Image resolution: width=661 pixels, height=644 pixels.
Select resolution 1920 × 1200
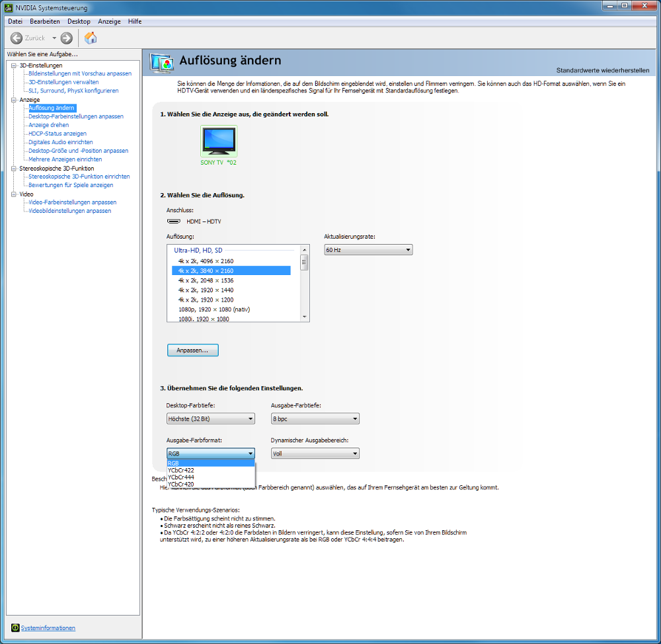231,300
